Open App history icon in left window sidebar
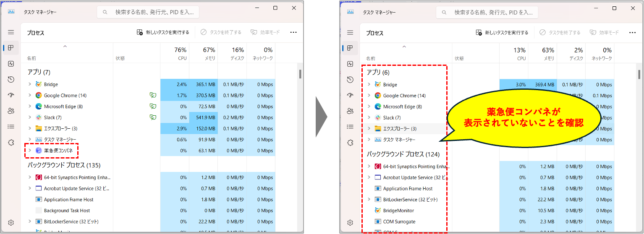 click(x=11, y=79)
